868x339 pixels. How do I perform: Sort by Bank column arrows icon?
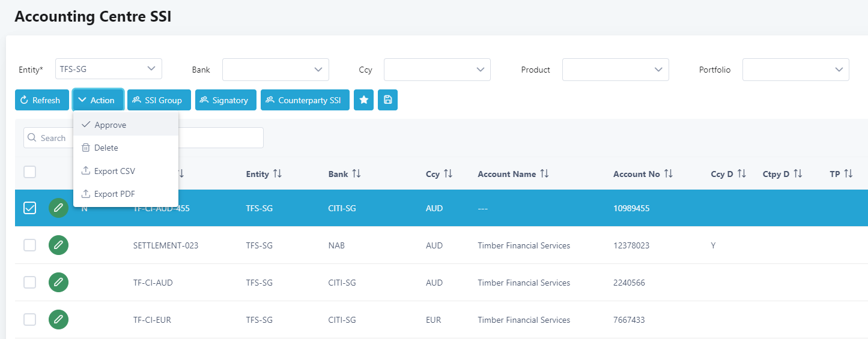point(356,174)
